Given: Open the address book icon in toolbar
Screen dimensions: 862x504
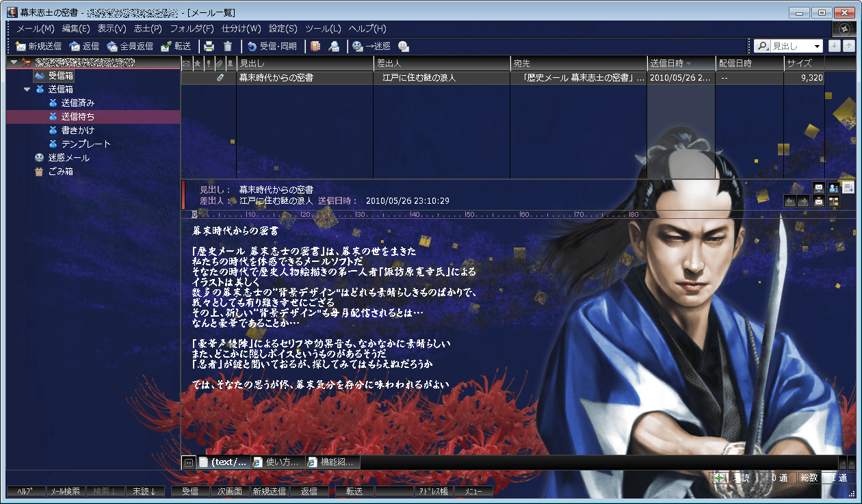Looking at the screenshot, I should tap(315, 47).
